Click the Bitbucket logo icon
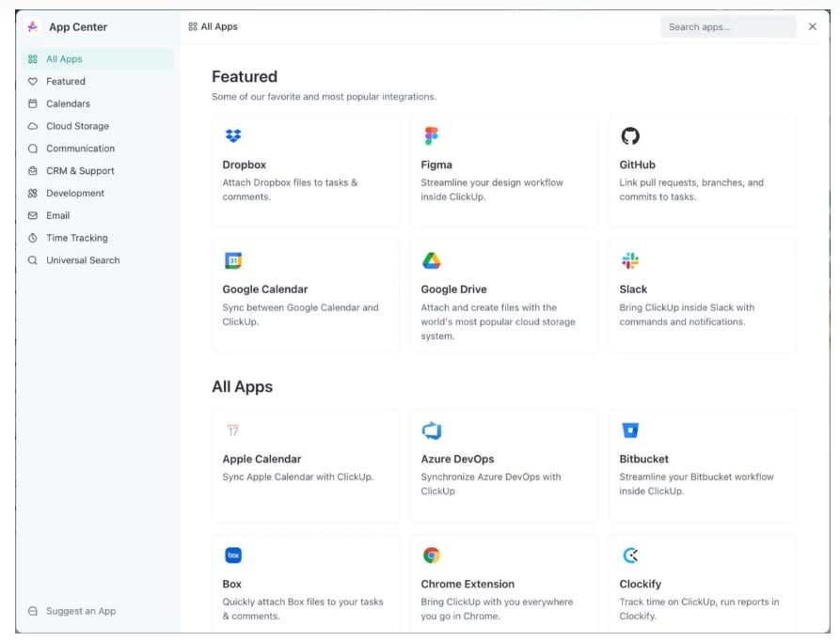The image size is (840, 642). 630,431
